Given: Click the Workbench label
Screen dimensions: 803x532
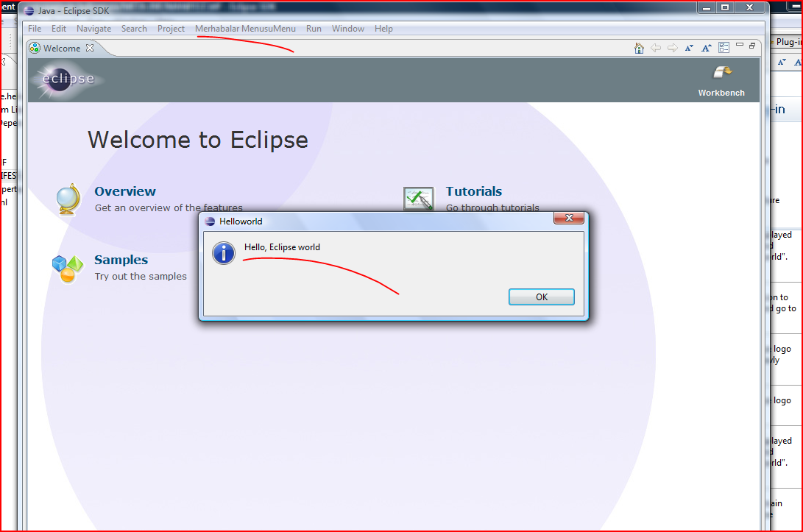Looking at the screenshot, I should point(721,93).
